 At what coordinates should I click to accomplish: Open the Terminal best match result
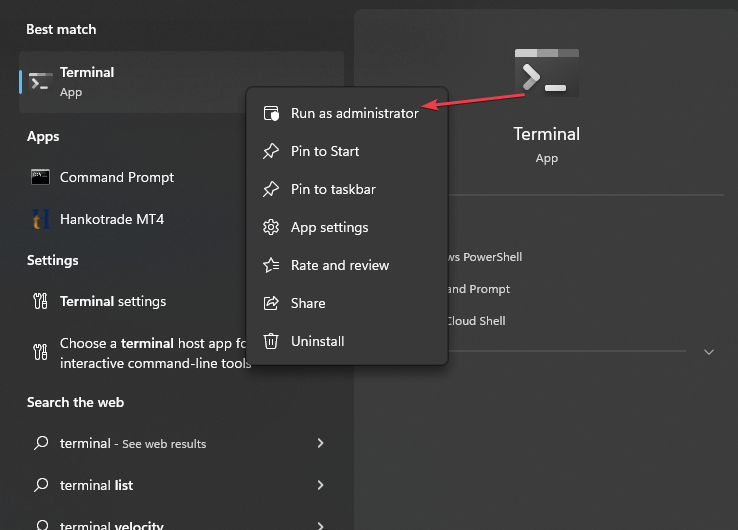click(182, 82)
